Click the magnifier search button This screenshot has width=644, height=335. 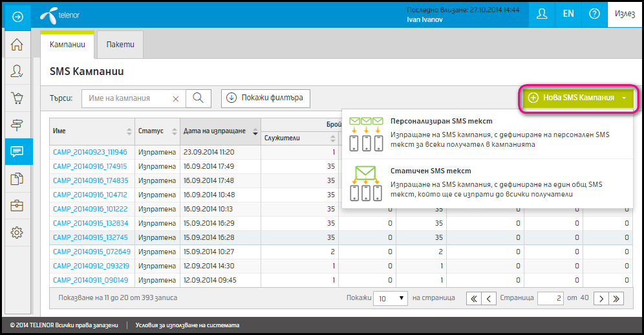click(199, 98)
